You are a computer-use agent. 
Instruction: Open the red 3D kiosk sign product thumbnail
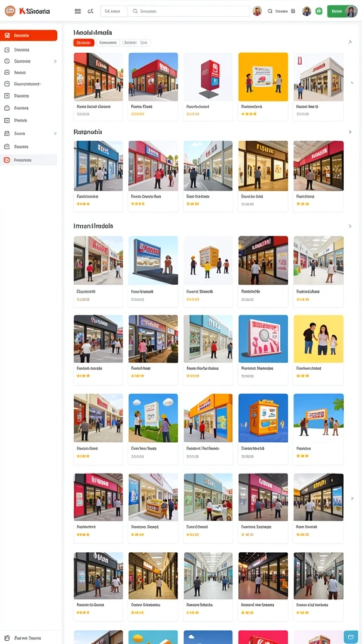point(208,77)
